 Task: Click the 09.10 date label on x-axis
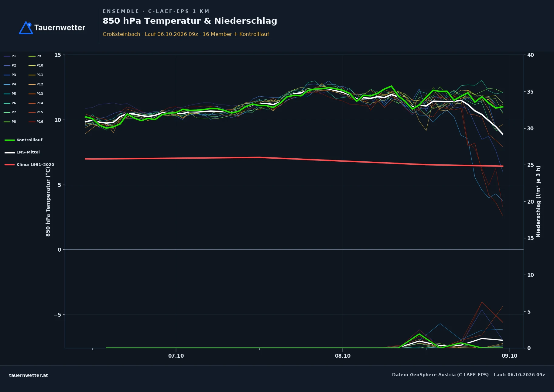coord(510,356)
